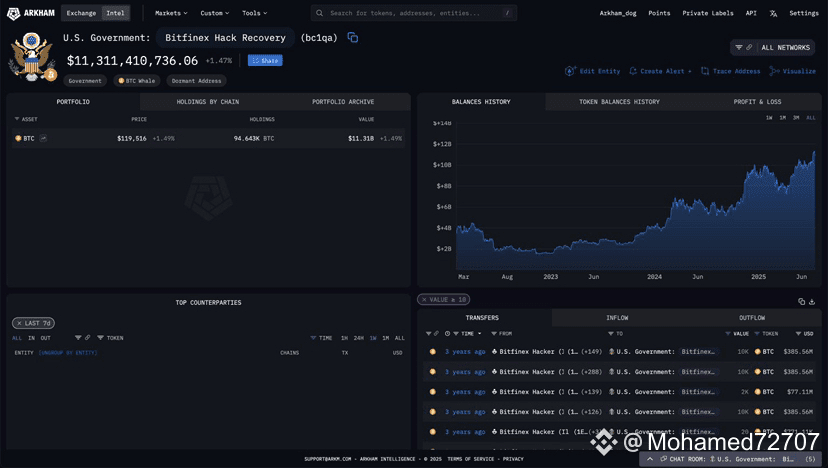
Task: Copy the bc1qa address with copy icon
Action: [353, 38]
